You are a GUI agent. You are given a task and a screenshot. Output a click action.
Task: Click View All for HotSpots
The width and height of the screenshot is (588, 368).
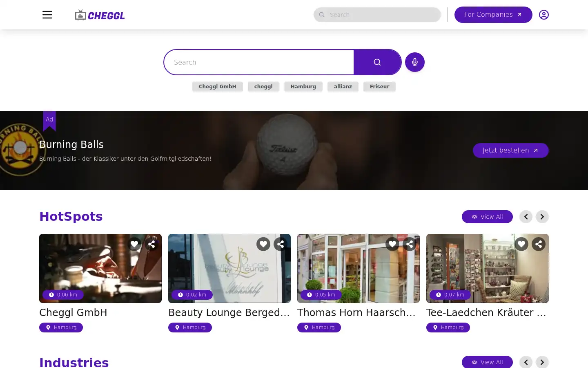(487, 217)
